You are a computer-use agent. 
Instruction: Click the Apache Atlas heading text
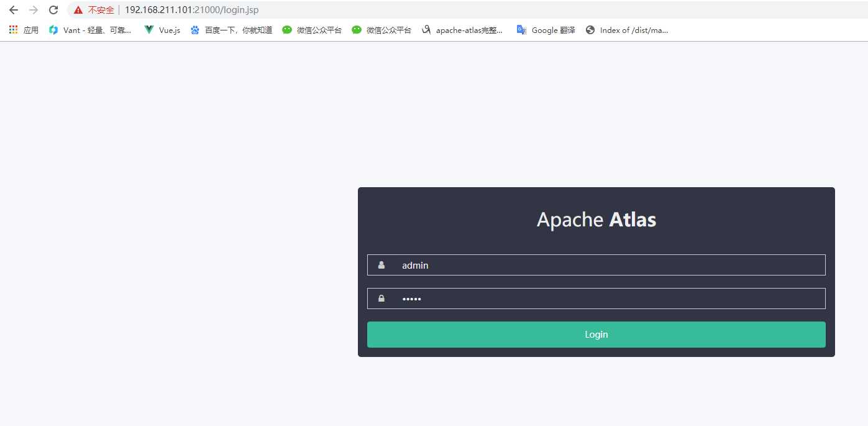click(x=596, y=220)
